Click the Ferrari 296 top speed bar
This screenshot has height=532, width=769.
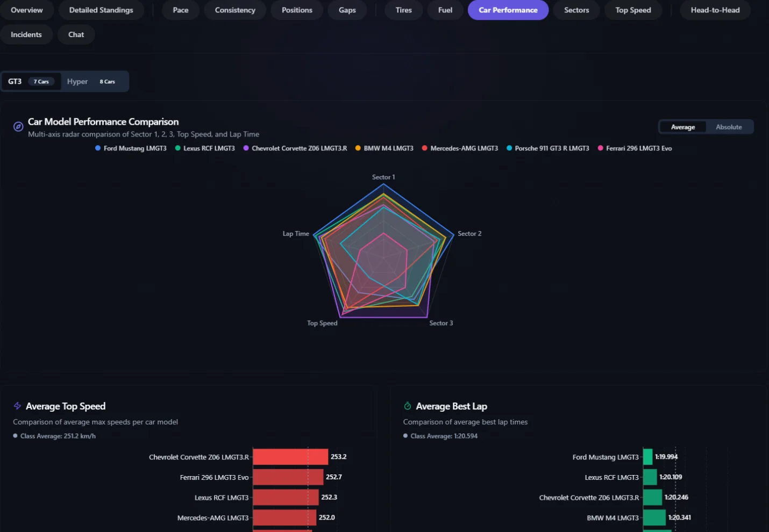[288, 477]
